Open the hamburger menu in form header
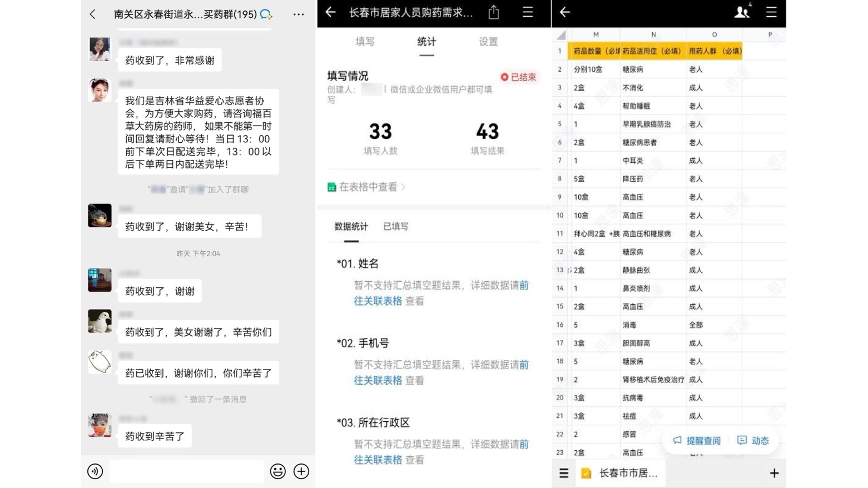868x488 pixels. (x=528, y=12)
